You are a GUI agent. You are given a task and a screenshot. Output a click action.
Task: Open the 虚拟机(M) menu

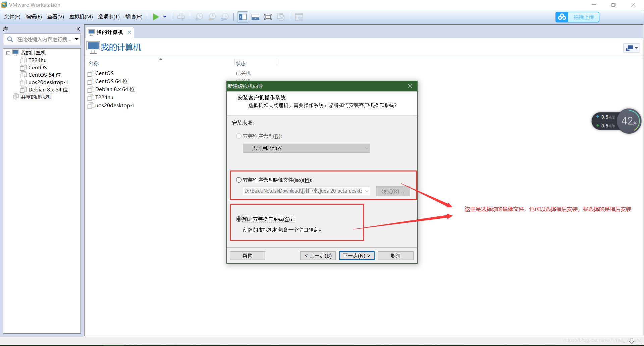coord(80,16)
